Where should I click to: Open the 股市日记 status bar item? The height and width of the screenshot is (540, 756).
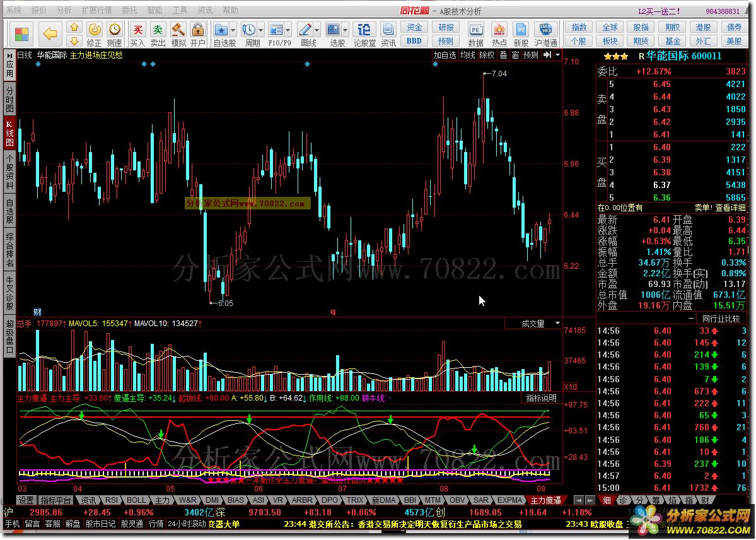pyautogui.click(x=100, y=524)
